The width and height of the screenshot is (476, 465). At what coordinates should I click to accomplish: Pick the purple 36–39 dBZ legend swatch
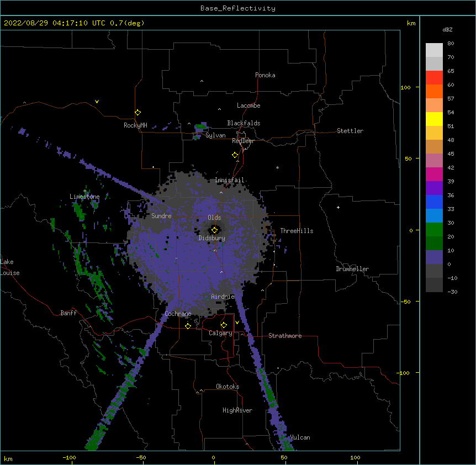(x=434, y=188)
